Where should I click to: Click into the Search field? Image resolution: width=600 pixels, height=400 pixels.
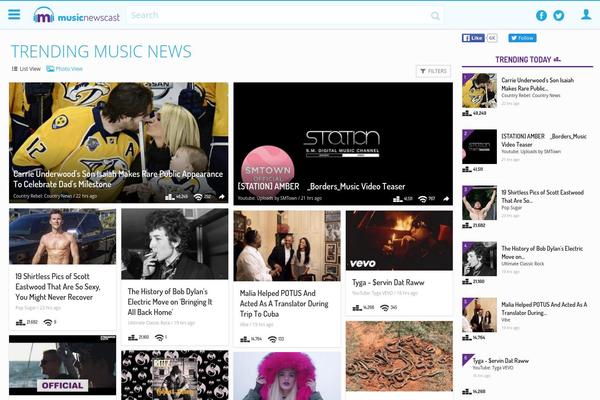tap(285, 15)
